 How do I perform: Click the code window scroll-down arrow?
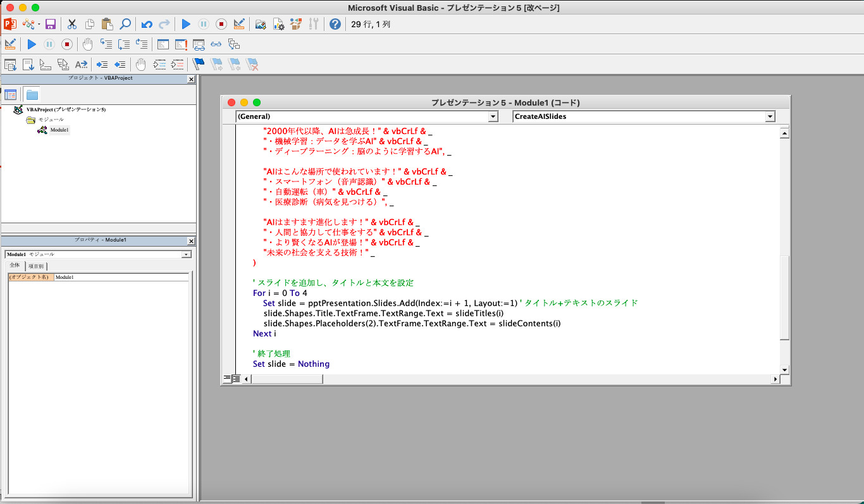(785, 369)
